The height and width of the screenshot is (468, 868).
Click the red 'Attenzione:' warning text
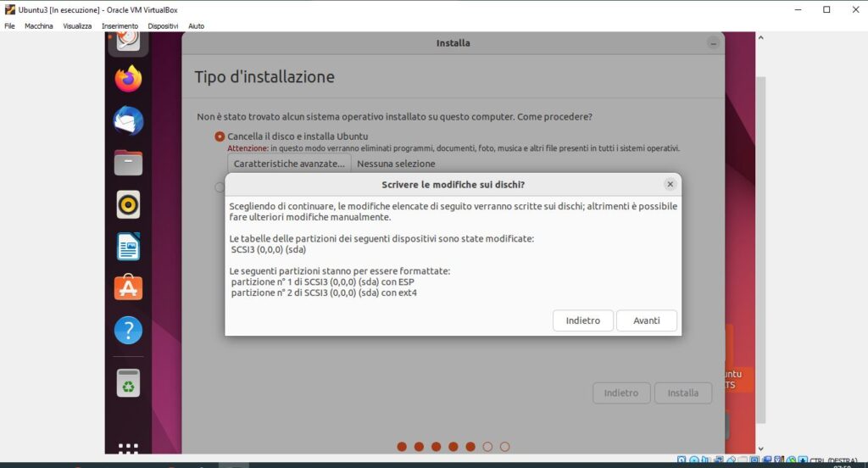248,148
